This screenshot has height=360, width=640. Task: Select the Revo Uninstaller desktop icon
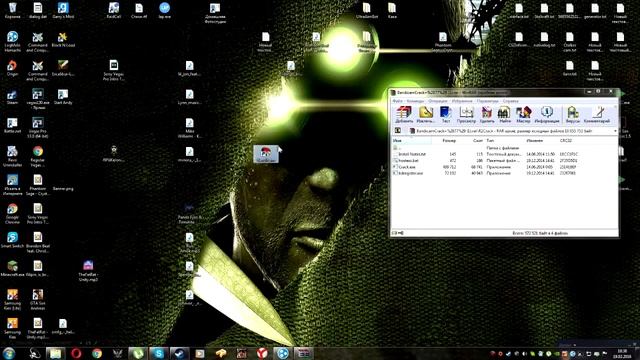tap(12, 157)
